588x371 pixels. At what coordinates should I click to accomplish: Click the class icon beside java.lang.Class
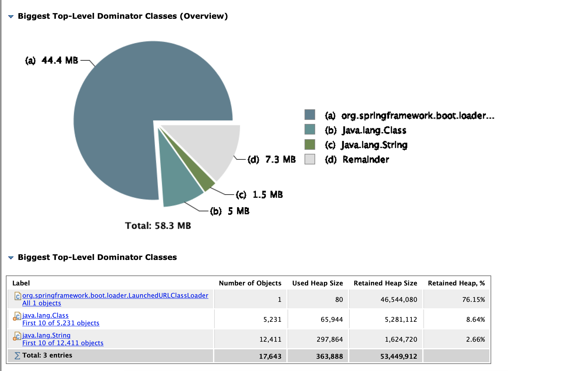pos(17,316)
